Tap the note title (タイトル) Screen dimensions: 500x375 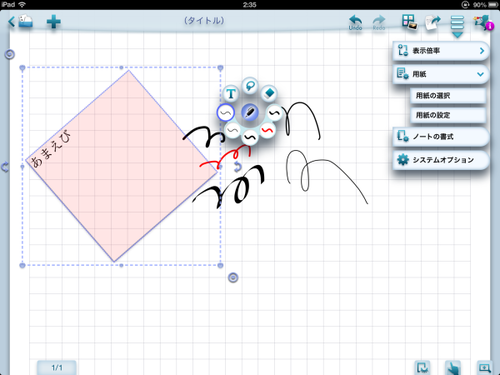pyautogui.click(x=204, y=21)
